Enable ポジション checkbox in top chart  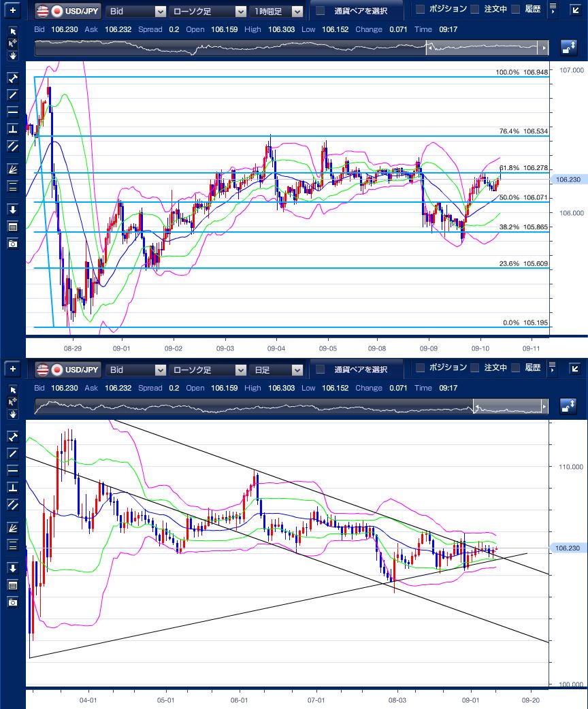point(421,10)
